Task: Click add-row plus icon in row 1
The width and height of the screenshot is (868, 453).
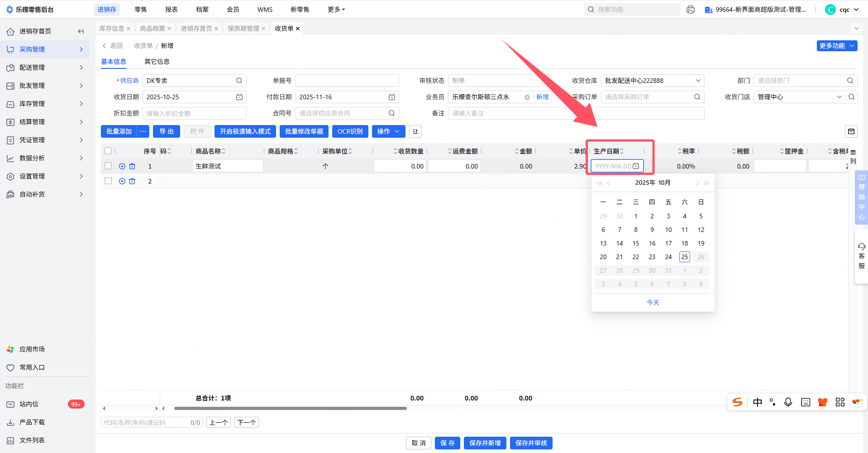Action: tap(122, 166)
